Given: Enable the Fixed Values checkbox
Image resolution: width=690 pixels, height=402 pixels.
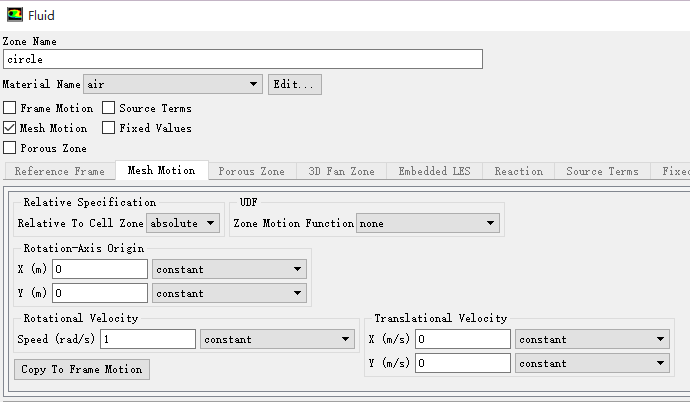Looking at the screenshot, I should (108, 128).
